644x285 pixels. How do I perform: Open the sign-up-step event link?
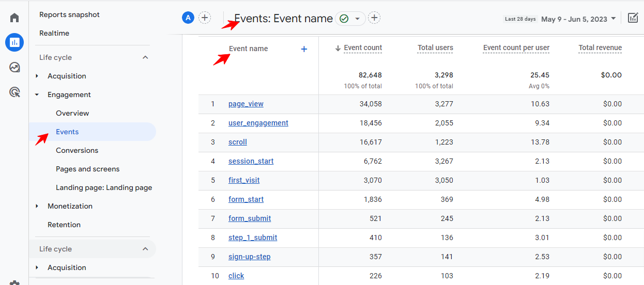tap(250, 257)
